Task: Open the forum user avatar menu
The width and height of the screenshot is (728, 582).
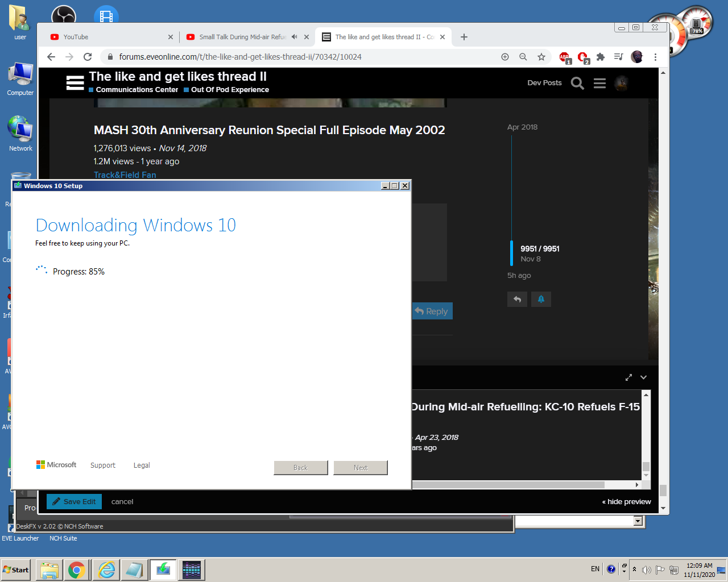Action: 621,83
